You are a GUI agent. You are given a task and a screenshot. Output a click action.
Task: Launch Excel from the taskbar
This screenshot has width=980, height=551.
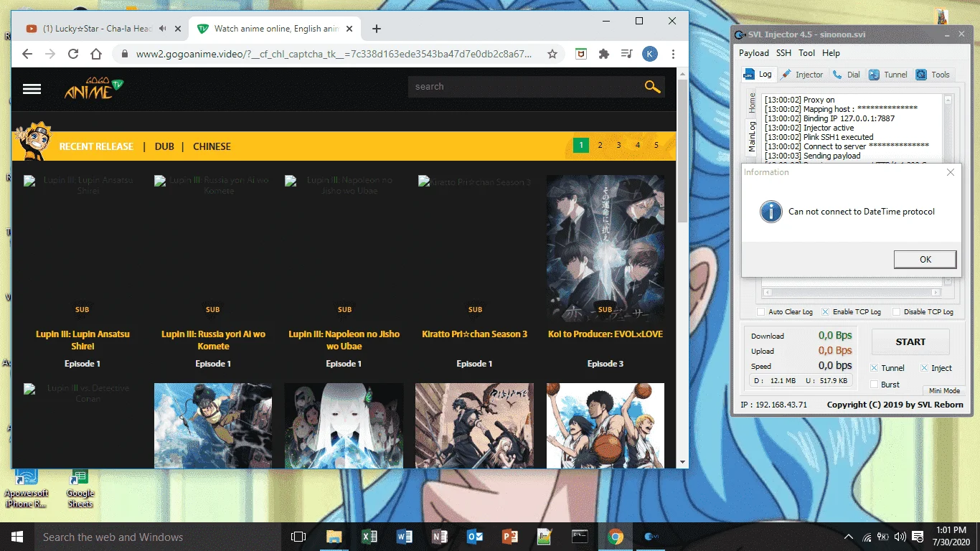coord(369,537)
